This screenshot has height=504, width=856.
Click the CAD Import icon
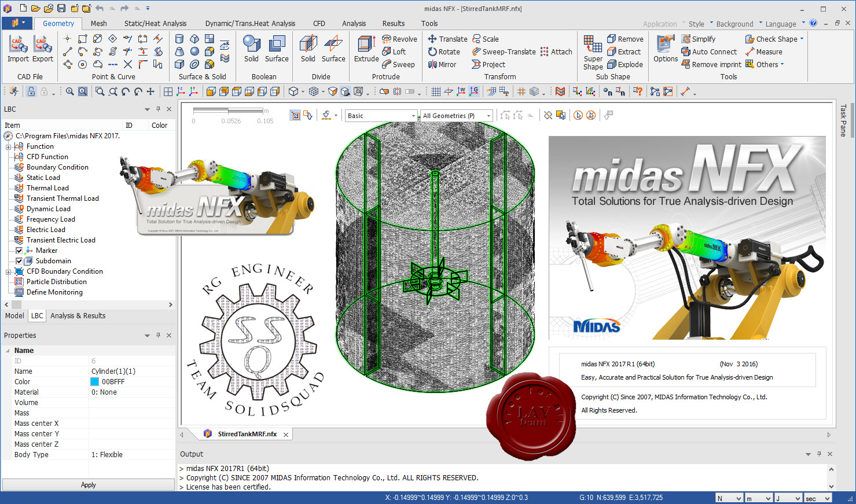[x=18, y=49]
